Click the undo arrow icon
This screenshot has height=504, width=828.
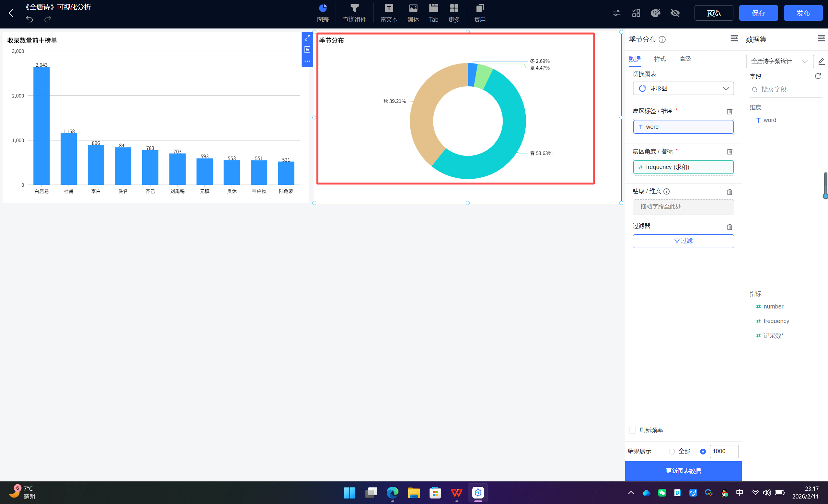(x=29, y=19)
